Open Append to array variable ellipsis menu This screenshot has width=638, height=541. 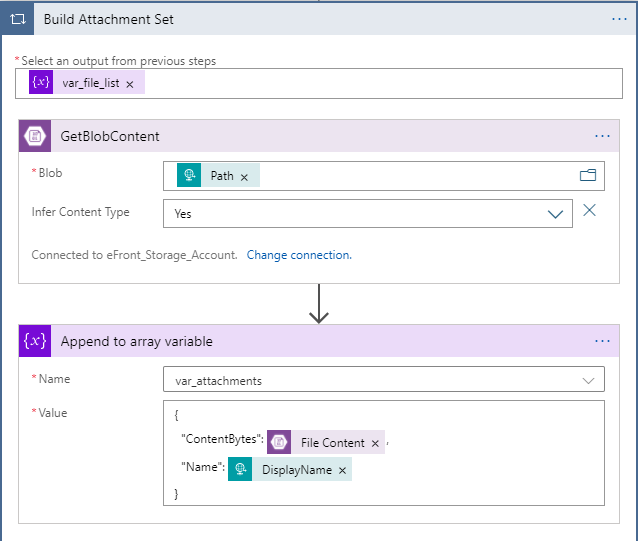pos(602,341)
